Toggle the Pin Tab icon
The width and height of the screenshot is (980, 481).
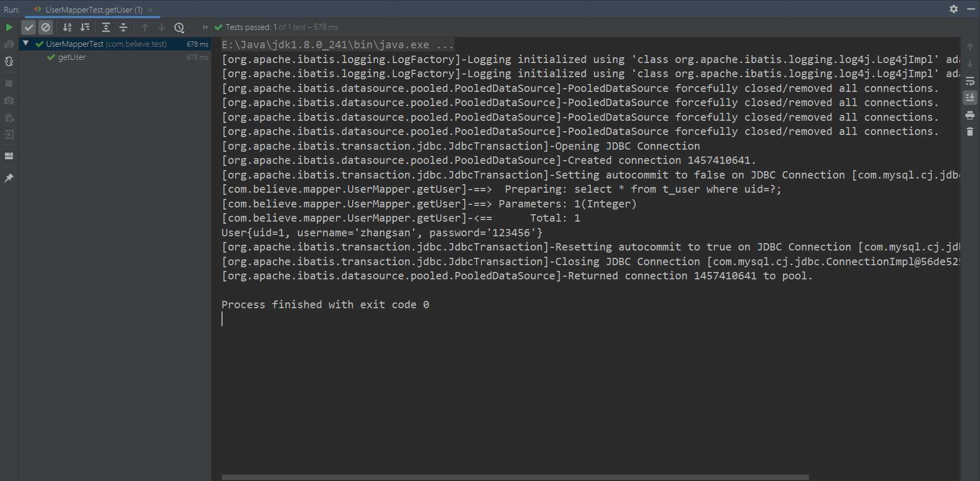[9, 178]
